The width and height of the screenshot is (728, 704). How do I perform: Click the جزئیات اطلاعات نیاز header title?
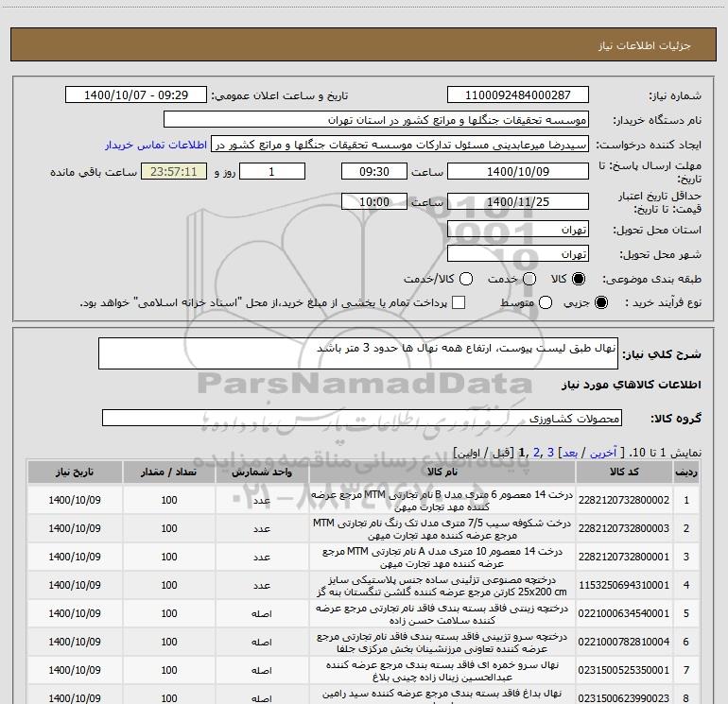pos(645,45)
